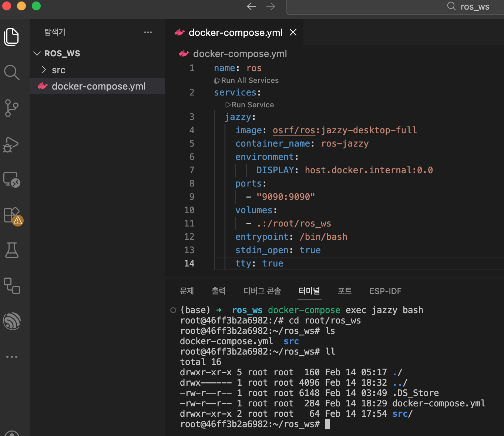Open the Remote Explorer view
Image resolution: width=504 pixels, height=436 pixels.
click(11, 180)
